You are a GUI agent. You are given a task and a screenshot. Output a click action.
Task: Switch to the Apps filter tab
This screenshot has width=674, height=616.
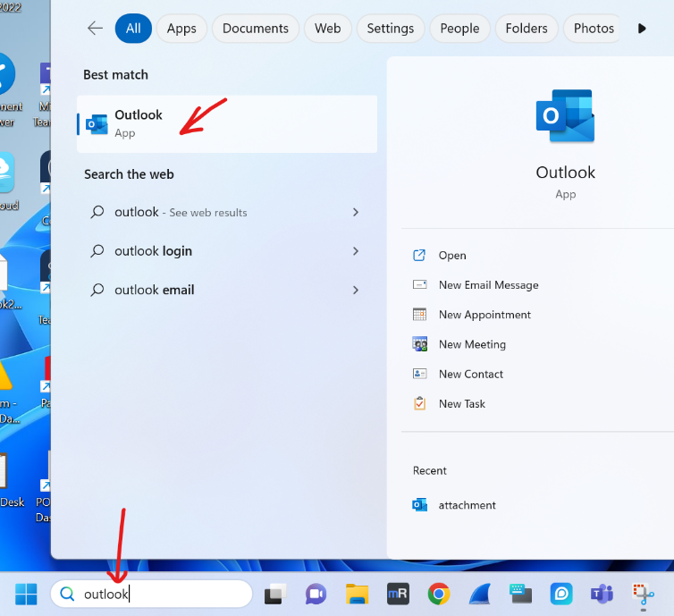pyautogui.click(x=181, y=29)
